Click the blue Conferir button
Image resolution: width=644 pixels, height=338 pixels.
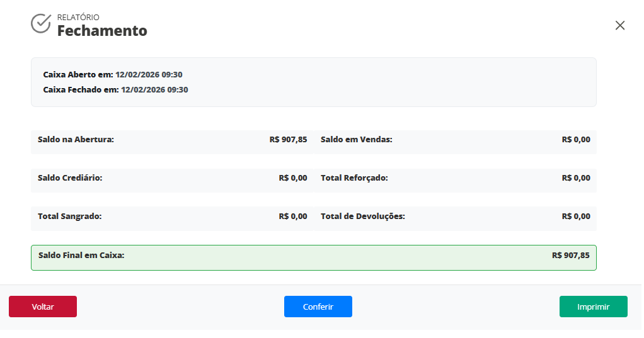point(318,307)
